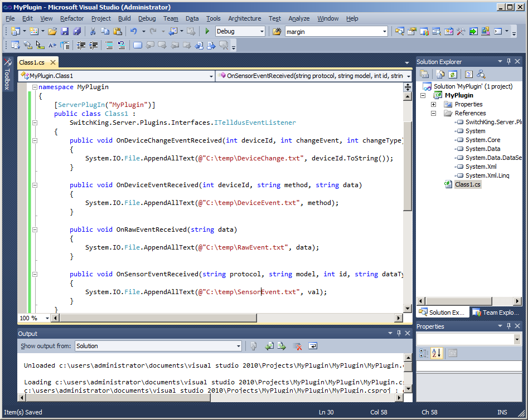The width and height of the screenshot is (528, 420).
Task: Click the Copy icon in the toolbar
Action: tap(105, 31)
